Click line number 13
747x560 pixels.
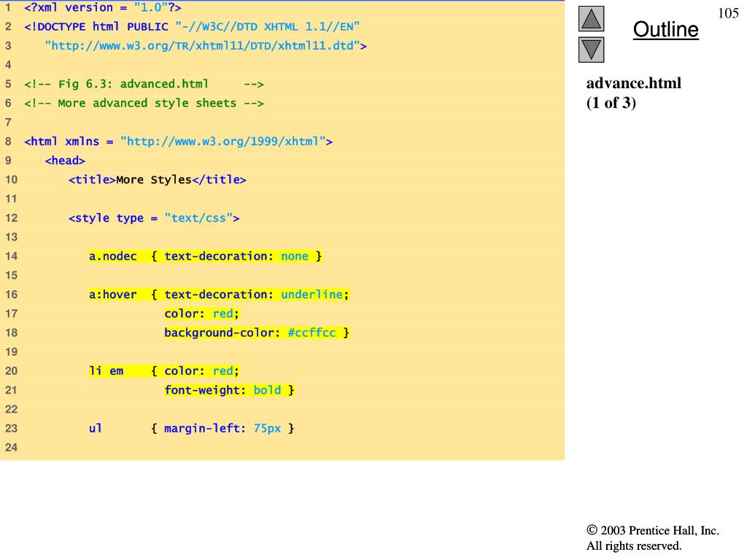[x=12, y=237]
